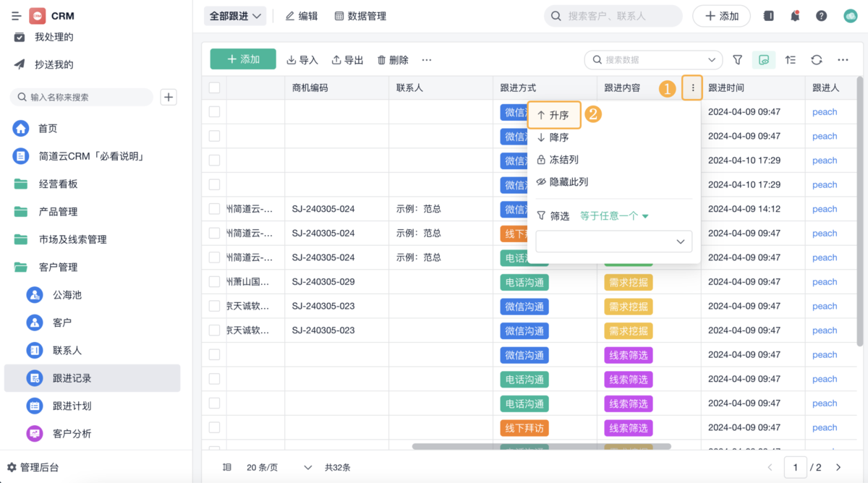Viewport: 868px width, 483px height.
Task: Open the 全部跟进 view dropdown
Action: pos(235,16)
